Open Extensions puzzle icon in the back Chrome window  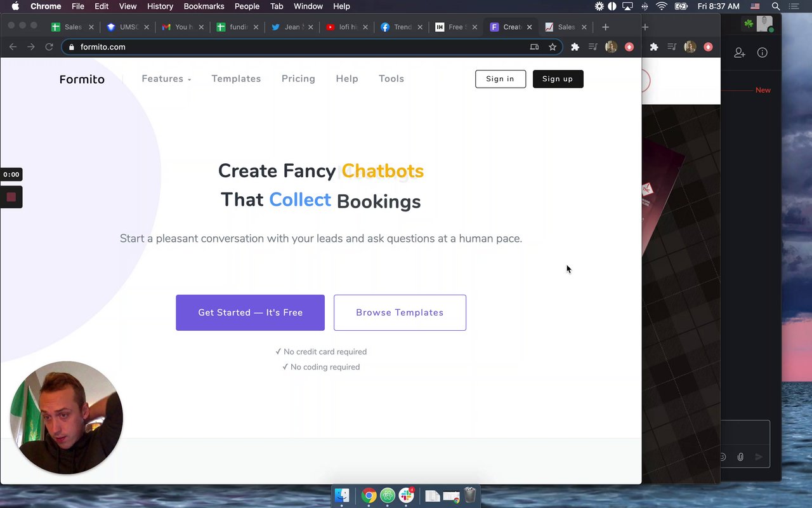click(x=654, y=47)
